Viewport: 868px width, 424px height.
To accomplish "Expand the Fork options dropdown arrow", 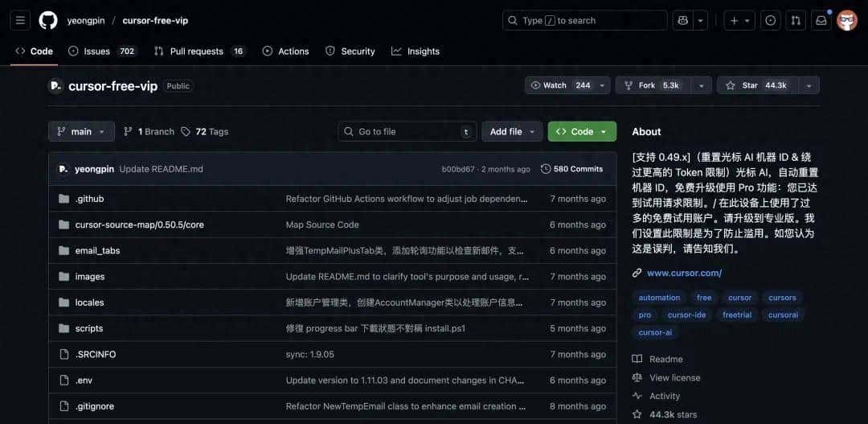I will (x=702, y=85).
